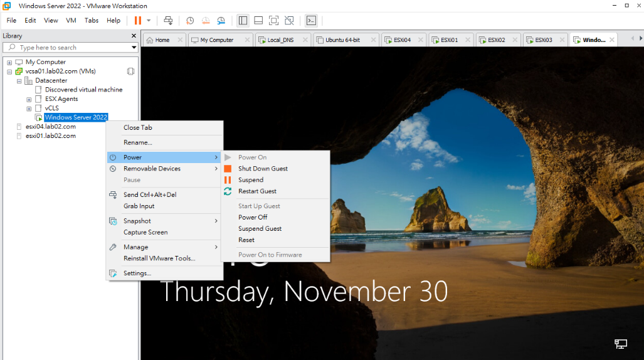Open the File menu
This screenshot has width=644, height=360.
11,20
